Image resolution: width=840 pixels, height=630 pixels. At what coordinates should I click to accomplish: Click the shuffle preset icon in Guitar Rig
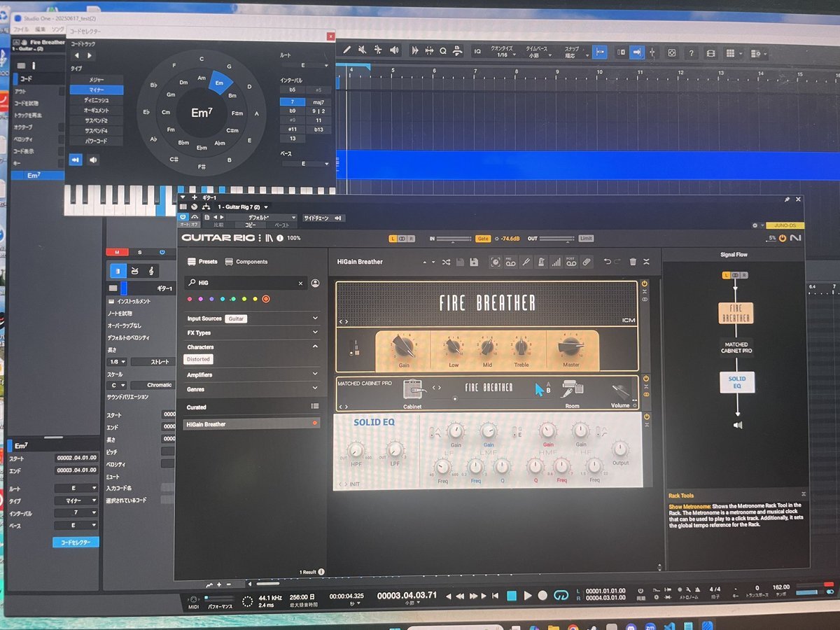(446, 262)
